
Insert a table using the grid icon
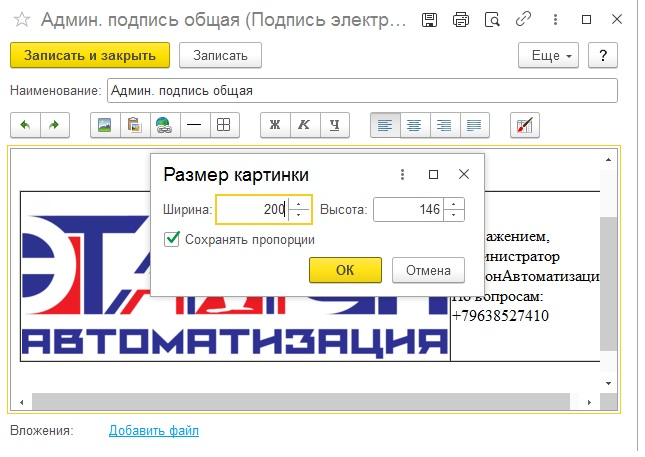pyautogui.click(x=223, y=125)
